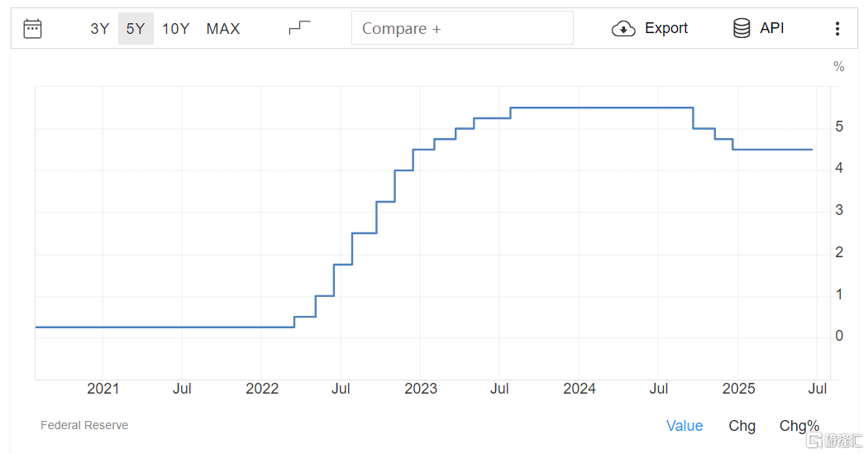Open the calendar date range picker

[32, 28]
